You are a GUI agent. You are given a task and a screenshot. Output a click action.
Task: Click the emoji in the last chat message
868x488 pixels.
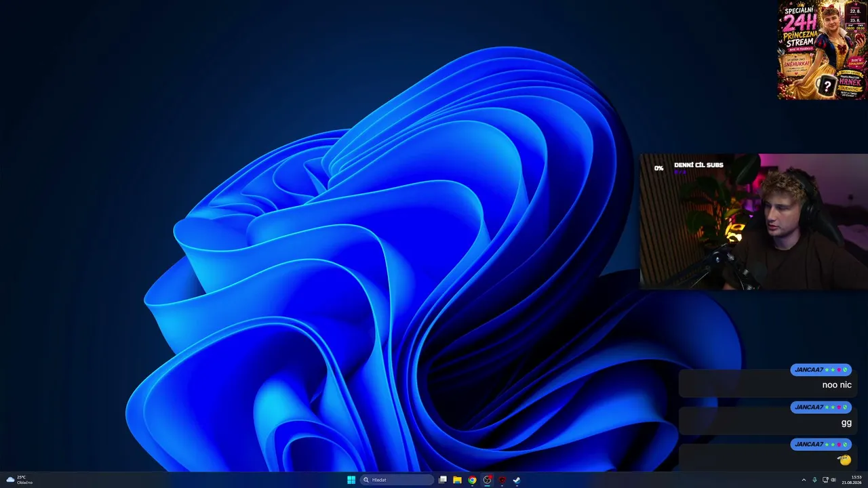coord(844,460)
